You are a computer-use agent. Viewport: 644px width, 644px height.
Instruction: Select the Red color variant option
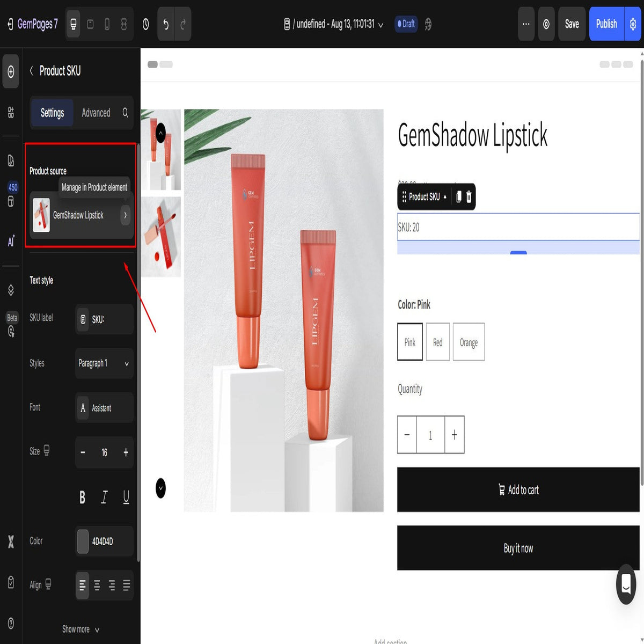(x=438, y=342)
